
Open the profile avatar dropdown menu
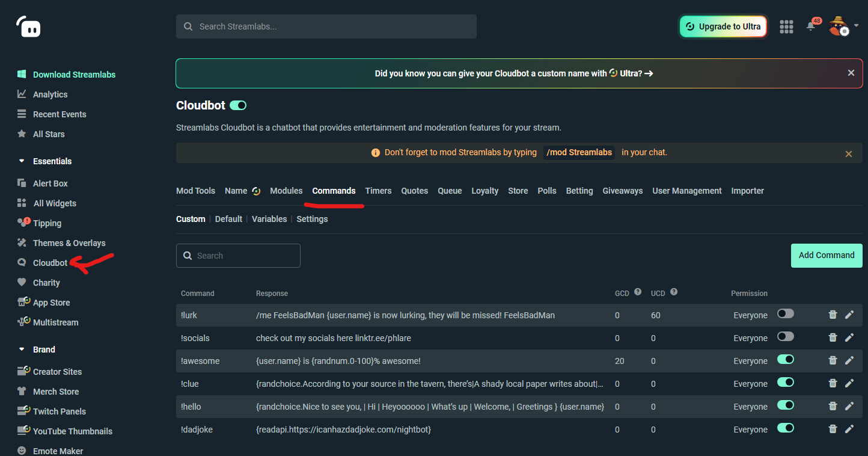[x=843, y=26]
